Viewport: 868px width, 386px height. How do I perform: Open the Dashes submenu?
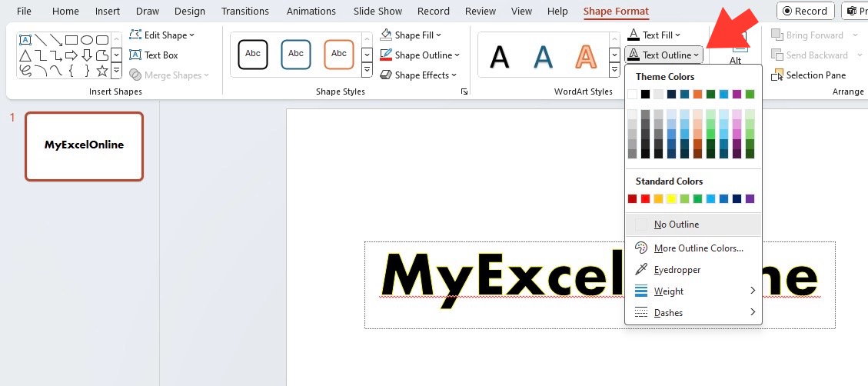[x=693, y=312]
